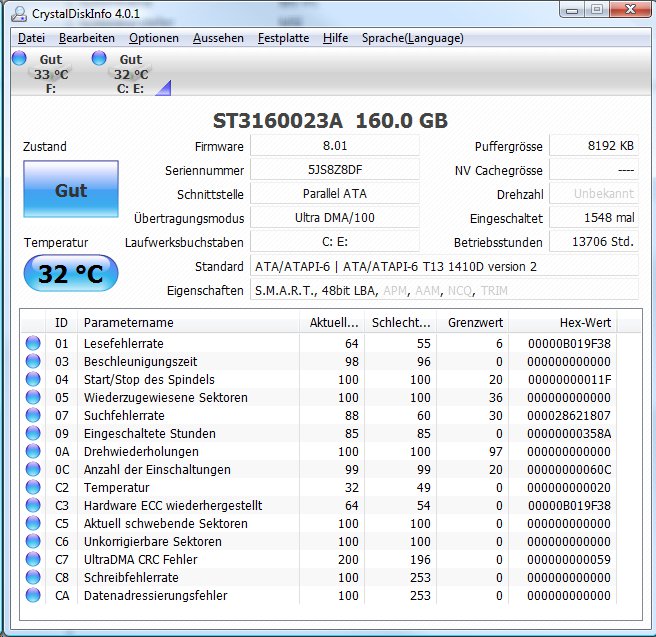
Task: Click status orb of Datenadressierungsfehler row
Action: tap(33, 595)
